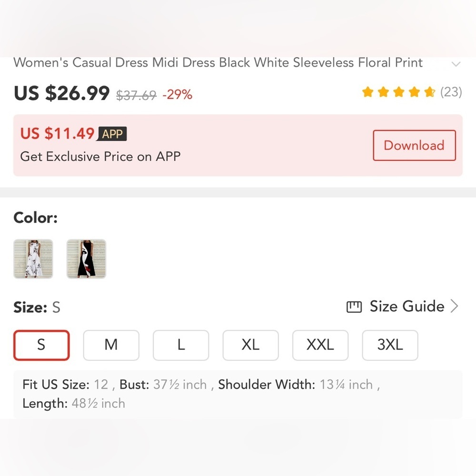Click the Women's Casual Dress title text

point(218,63)
